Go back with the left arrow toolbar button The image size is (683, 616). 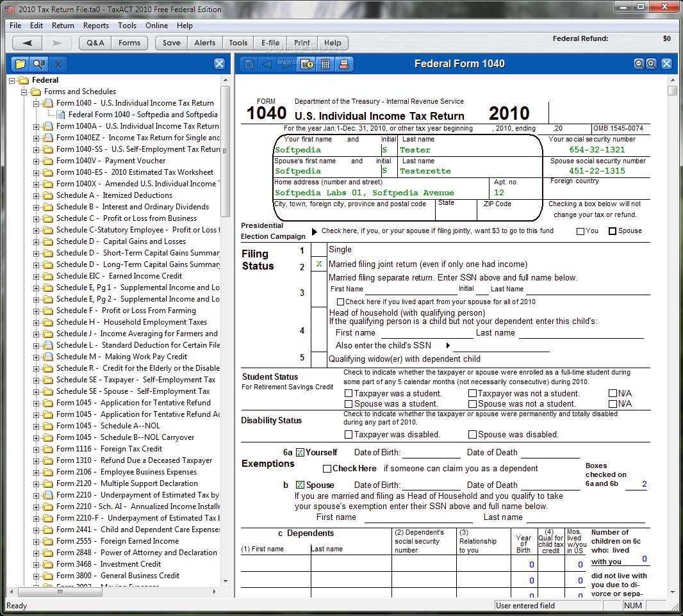click(28, 43)
